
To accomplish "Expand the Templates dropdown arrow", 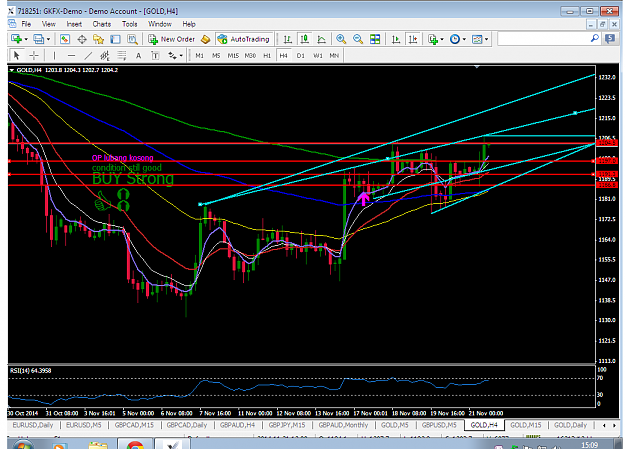I will point(486,39).
